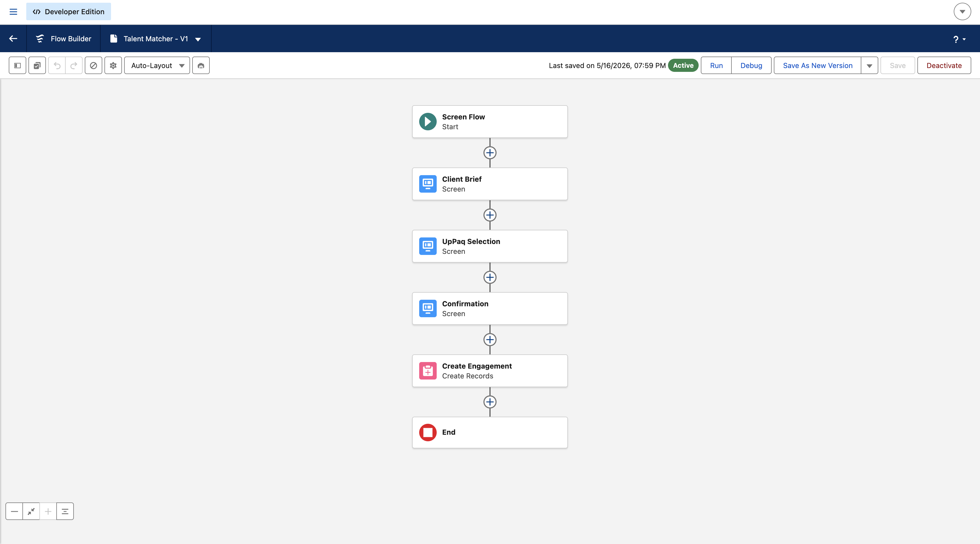Select the Screen Flow Start element
Viewport: 980px width, 544px height.
(490, 122)
